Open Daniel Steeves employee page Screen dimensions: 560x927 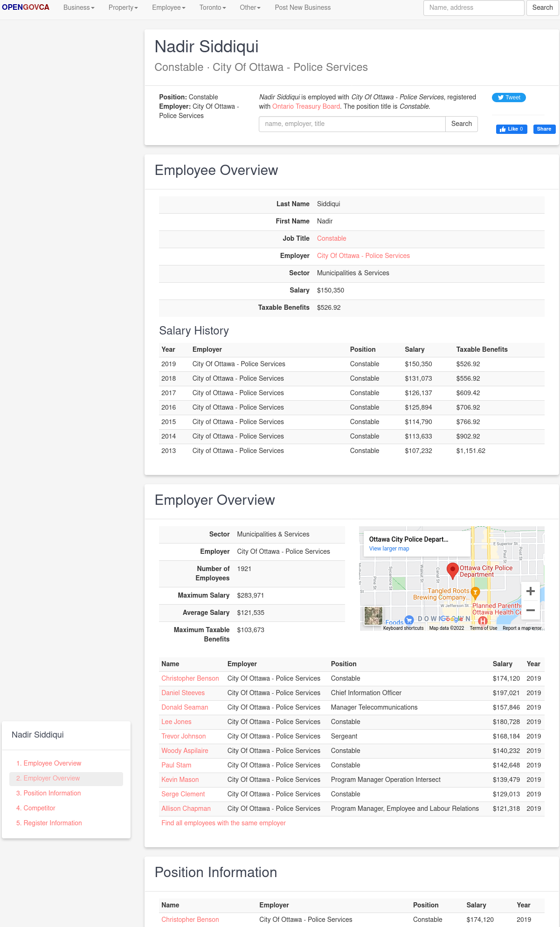[183, 693]
